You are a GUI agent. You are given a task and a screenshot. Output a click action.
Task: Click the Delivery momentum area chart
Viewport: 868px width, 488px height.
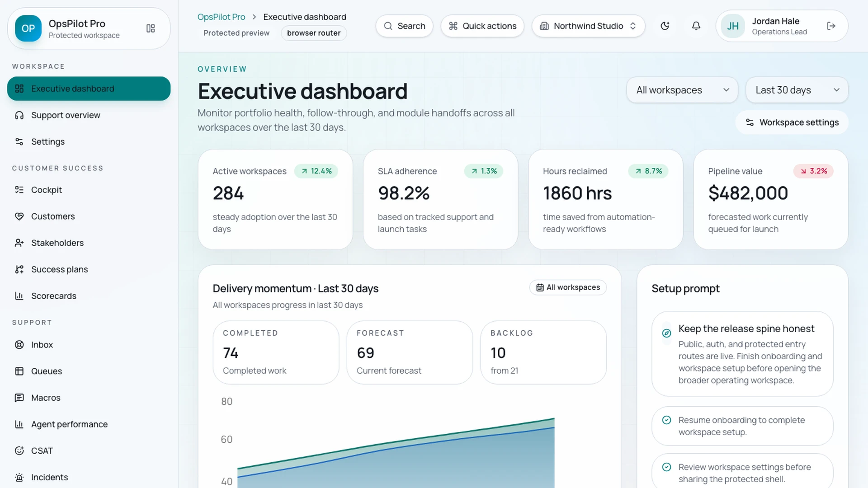point(396,453)
